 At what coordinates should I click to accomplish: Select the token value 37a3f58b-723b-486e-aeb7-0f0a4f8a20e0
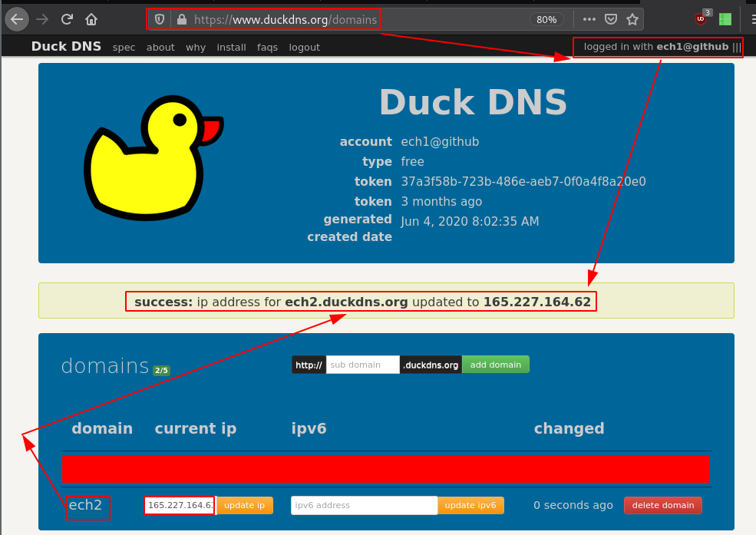tap(523, 181)
